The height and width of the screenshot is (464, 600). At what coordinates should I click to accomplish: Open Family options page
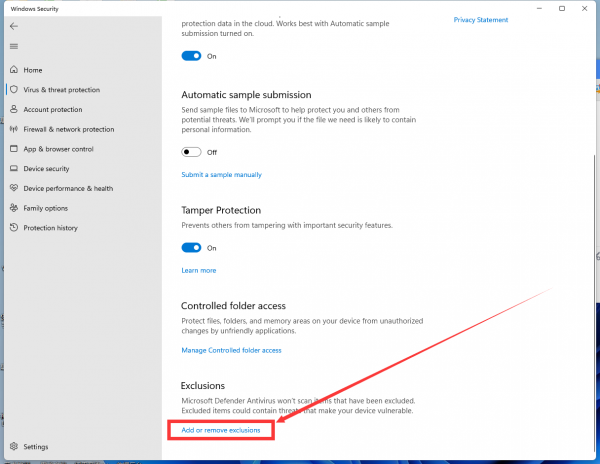[x=46, y=208]
